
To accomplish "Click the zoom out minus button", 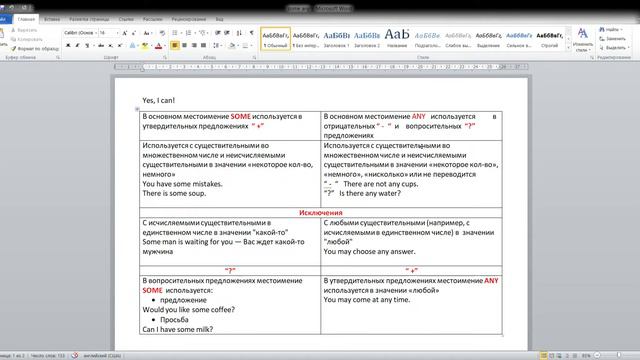I will [x=597, y=356].
